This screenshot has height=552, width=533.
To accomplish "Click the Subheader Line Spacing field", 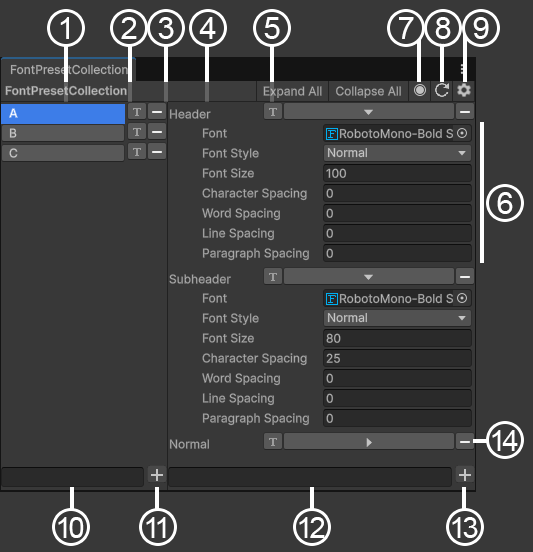I will click(x=397, y=398).
